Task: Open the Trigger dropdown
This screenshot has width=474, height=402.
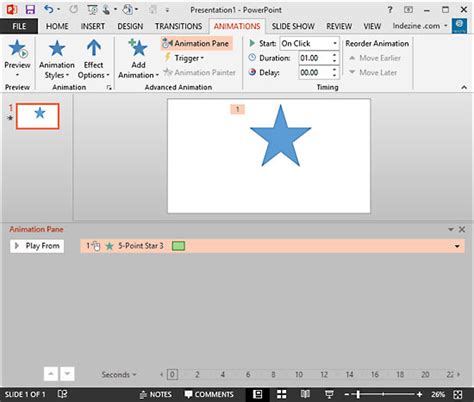Action: [x=184, y=58]
